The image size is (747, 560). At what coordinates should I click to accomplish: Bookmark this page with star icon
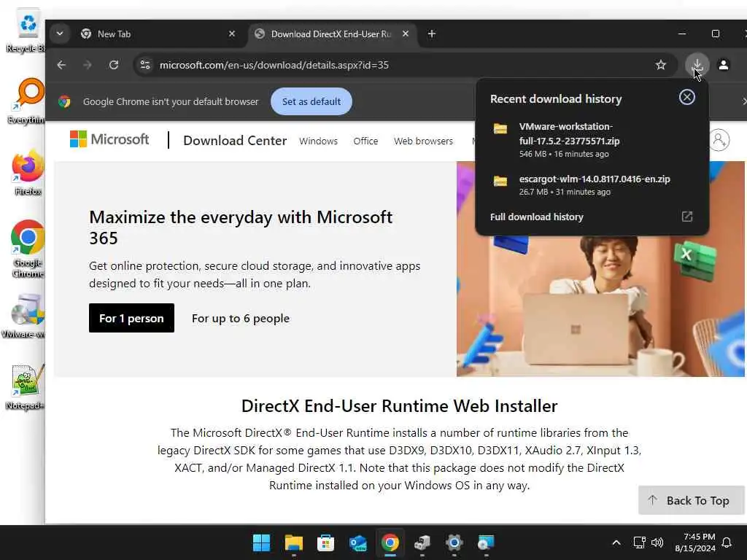tap(660, 65)
